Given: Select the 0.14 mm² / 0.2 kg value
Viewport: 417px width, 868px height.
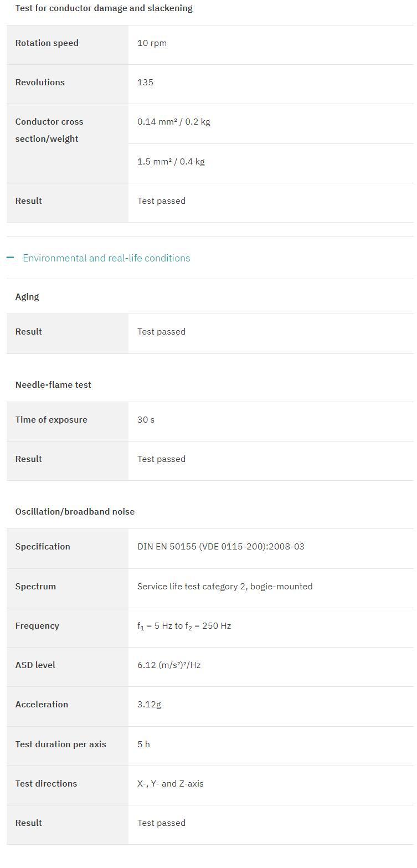Looking at the screenshot, I should pyautogui.click(x=173, y=122).
